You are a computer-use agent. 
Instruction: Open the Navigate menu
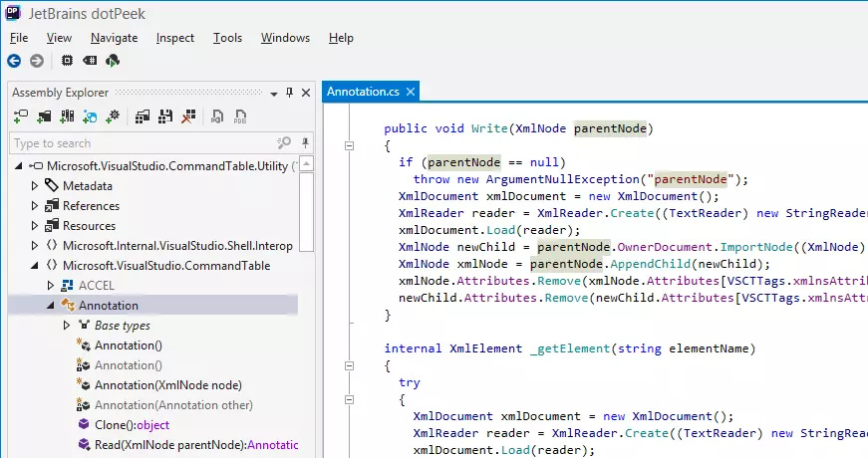[x=114, y=38]
